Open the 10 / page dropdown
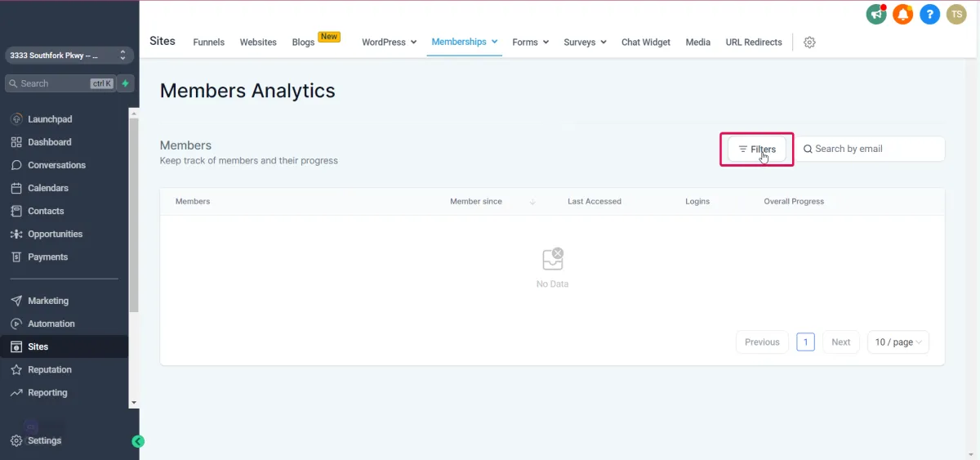Viewport: 980px width, 460px height. (x=898, y=342)
